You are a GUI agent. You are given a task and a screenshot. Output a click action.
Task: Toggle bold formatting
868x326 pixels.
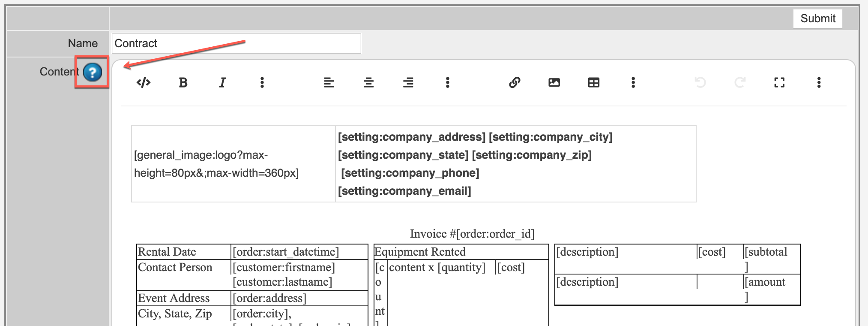tap(183, 82)
